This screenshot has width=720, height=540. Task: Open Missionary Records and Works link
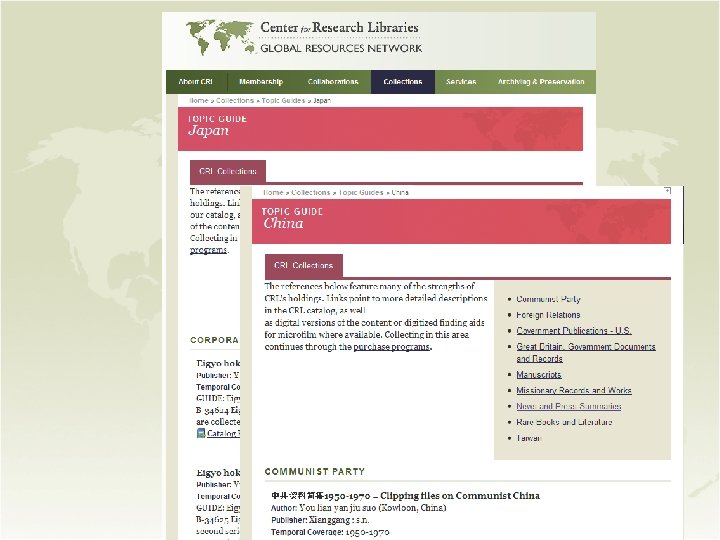coord(574,390)
